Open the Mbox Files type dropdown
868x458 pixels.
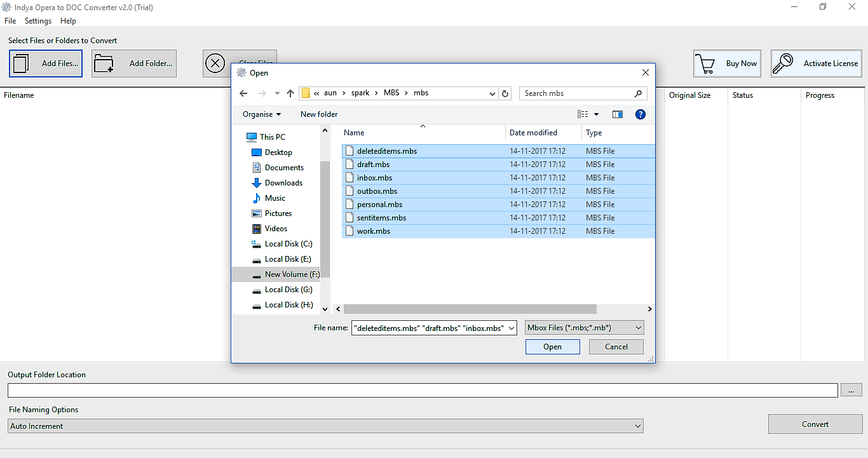(x=585, y=328)
